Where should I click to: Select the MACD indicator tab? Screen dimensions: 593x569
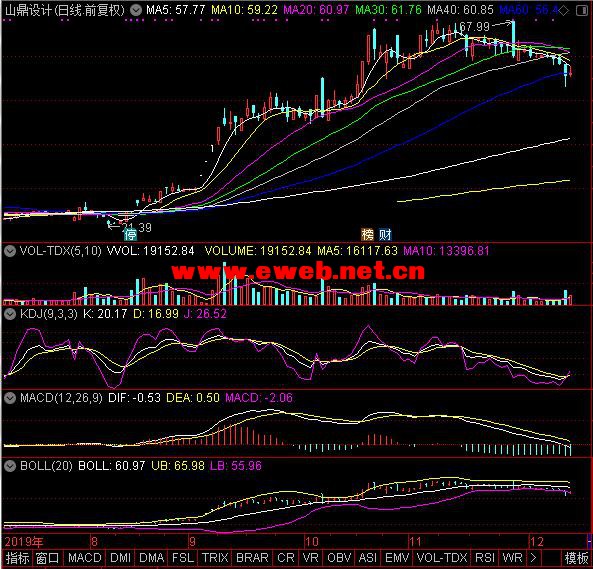(85, 558)
